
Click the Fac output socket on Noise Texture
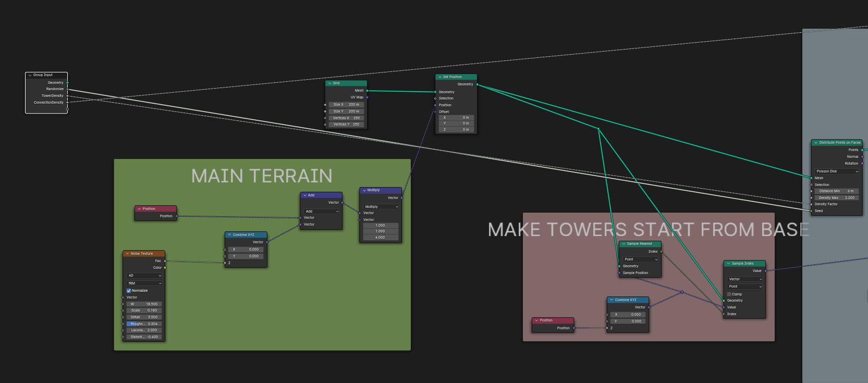(x=165, y=261)
